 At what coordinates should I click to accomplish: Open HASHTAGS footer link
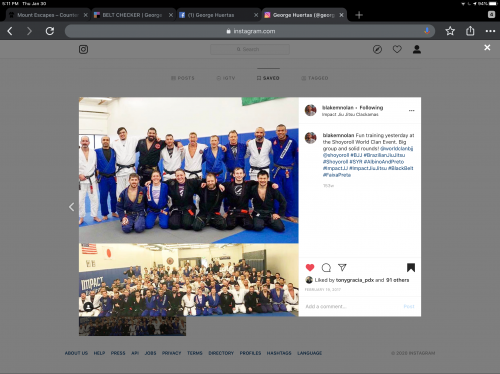click(279, 353)
